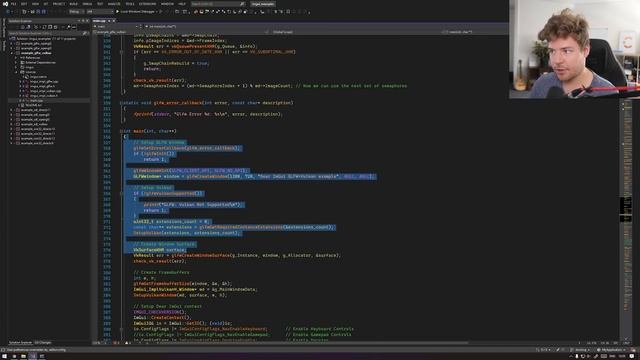Viewport: 640px width, 360px height.
Task: Open the notification center icon
Action: tap(632, 356)
